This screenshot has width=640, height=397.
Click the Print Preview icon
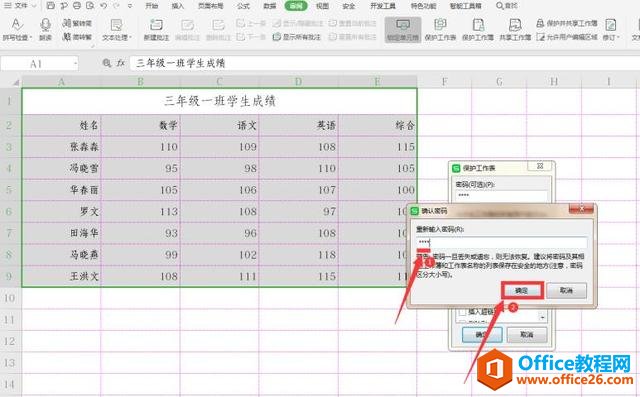point(90,6)
